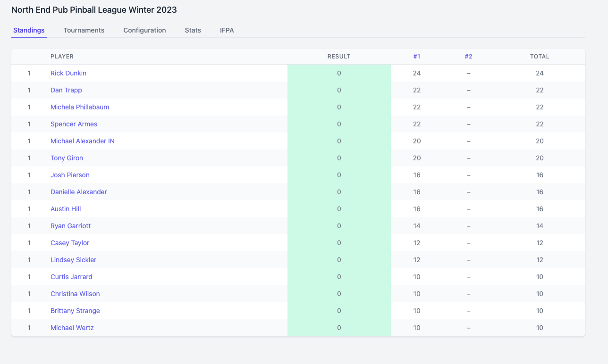
Task: Select the IFPA tab
Action: coord(227,30)
